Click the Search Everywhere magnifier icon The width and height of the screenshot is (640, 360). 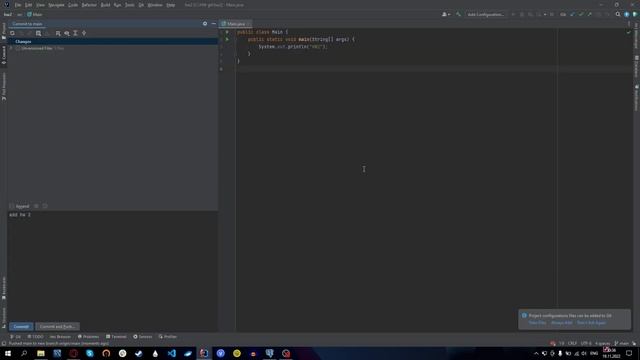click(x=618, y=14)
